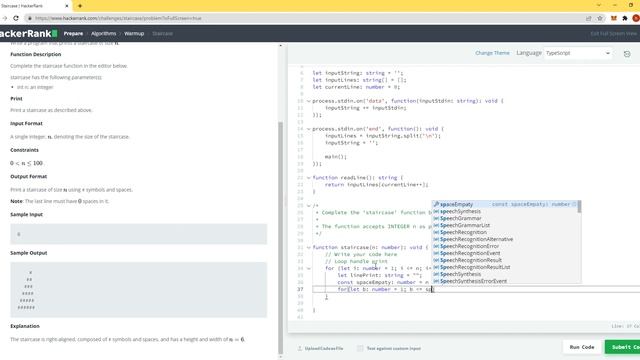Choose SpeechRecognitionResultList suggestion
The height and width of the screenshot is (360, 640).
point(505,267)
